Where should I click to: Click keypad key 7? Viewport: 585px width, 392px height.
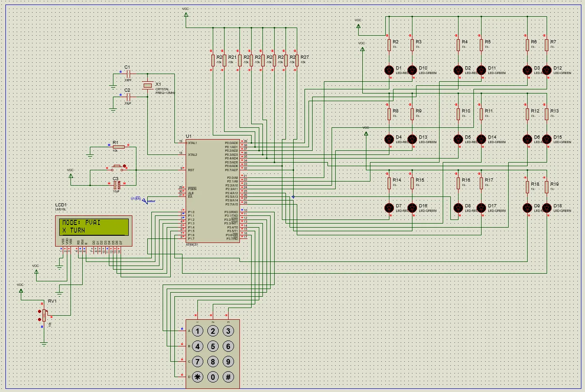tap(197, 362)
